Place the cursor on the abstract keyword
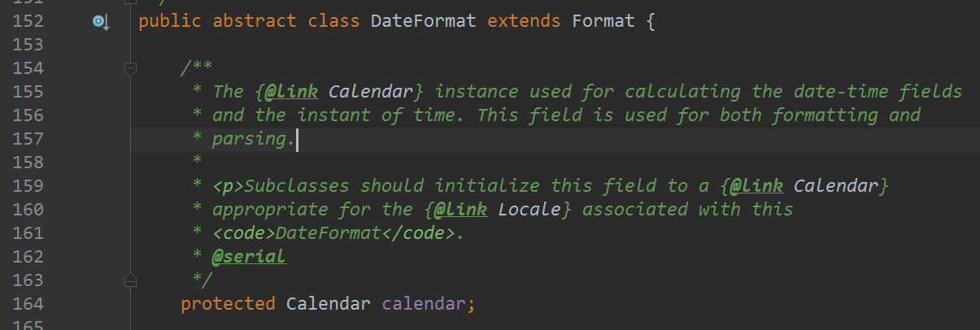 coord(255,21)
